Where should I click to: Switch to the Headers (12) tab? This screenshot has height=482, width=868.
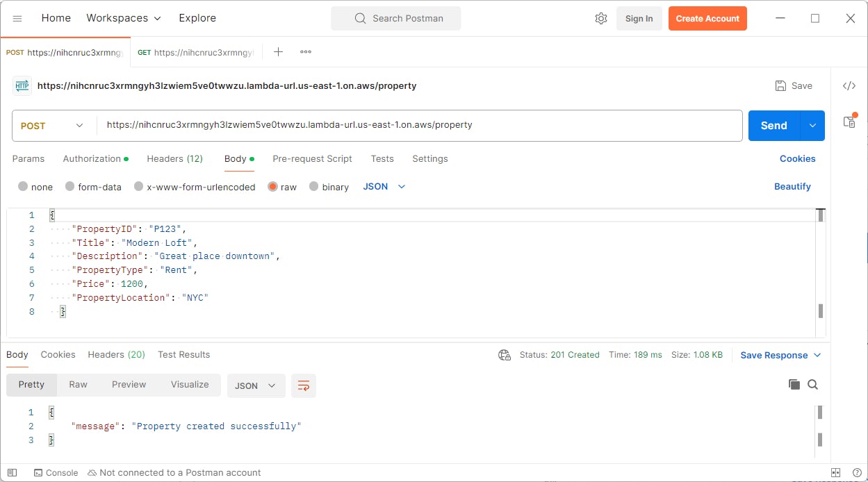tap(174, 158)
